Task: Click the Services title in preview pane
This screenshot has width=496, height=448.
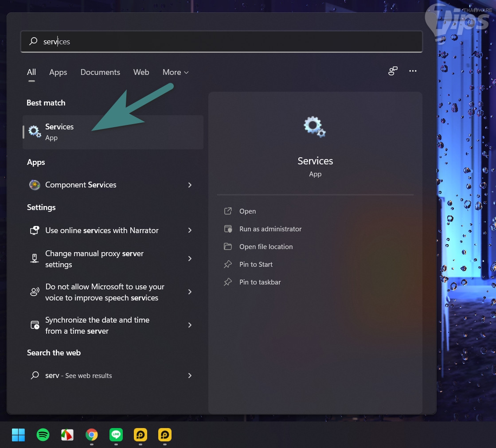Action: [315, 161]
